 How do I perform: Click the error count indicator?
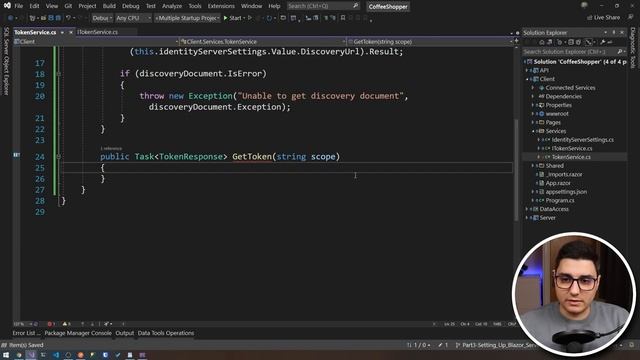tap(51, 324)
